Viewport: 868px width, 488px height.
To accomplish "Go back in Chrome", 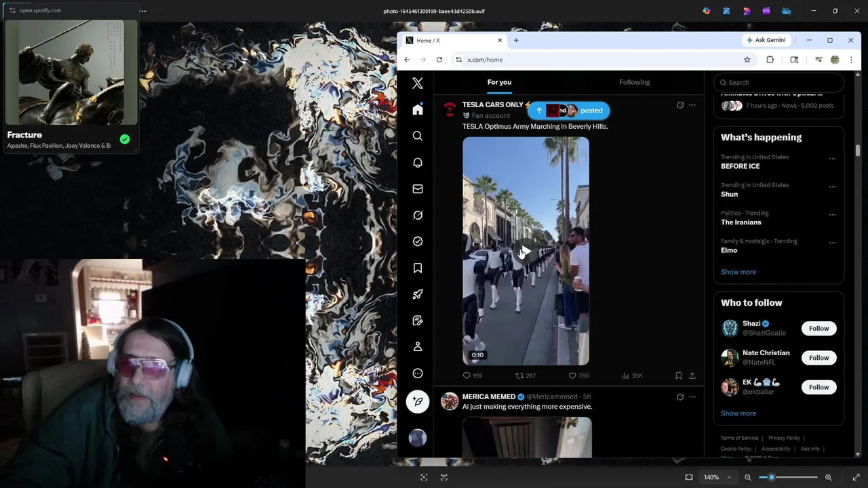I will pyautogui.click(x=407, y=60).
